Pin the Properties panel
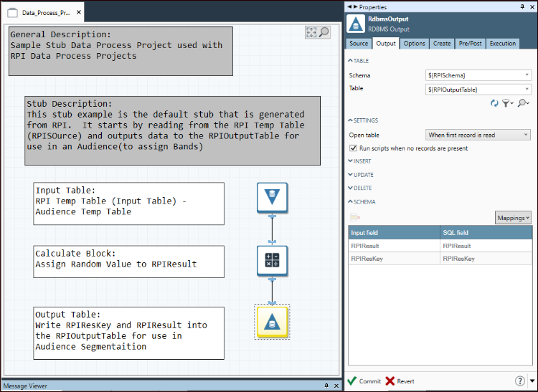The width and height of the screenshot is (538, 392). pyautogui.click(x=522, y=6)
